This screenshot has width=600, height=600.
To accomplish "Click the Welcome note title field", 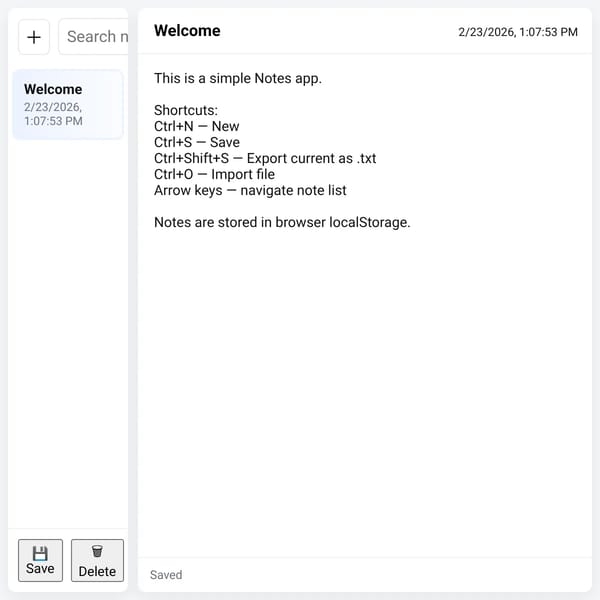I will coord(187,31).
